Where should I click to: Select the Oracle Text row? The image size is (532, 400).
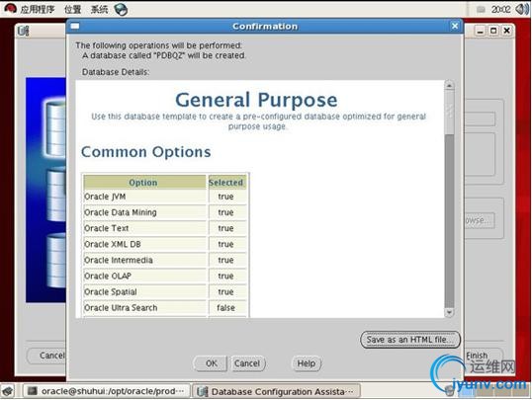(165, 228)
